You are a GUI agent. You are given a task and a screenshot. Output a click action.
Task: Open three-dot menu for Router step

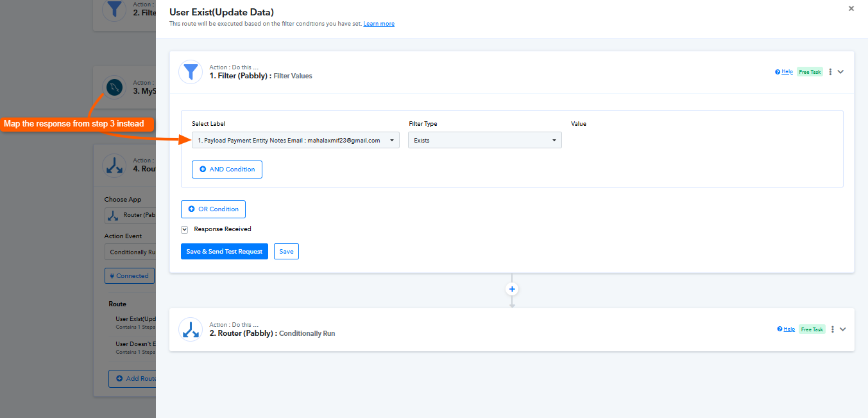click(832, 329)
